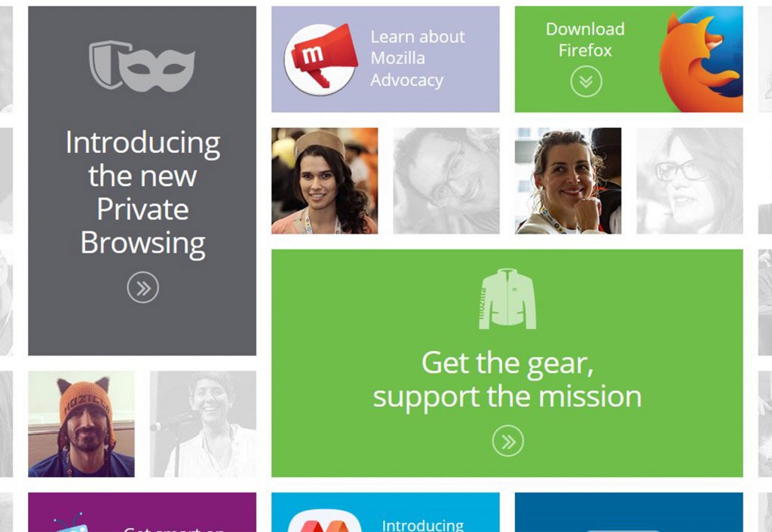The height and width of the screenshot is (532, 772).
Task: Select the photo of the smiling woman resting her chin
Action: pyautogui.click(x=568, y=181)
